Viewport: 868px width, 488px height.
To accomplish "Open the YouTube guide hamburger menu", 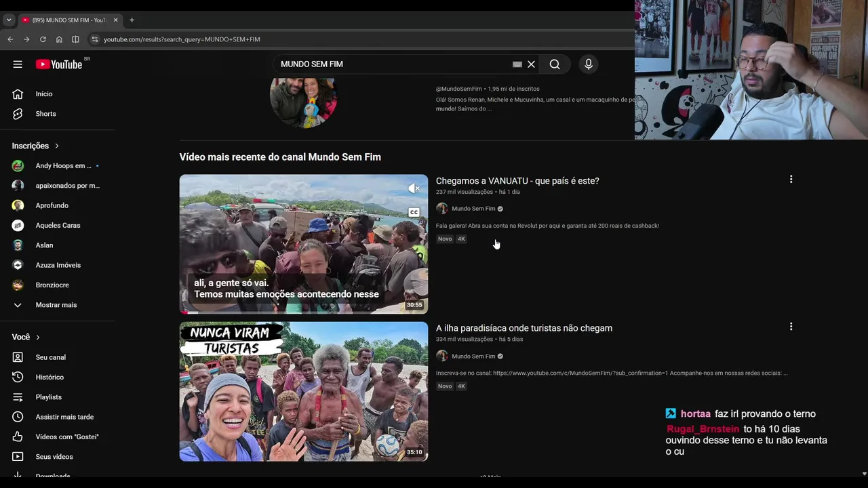I will pos(18,64).
